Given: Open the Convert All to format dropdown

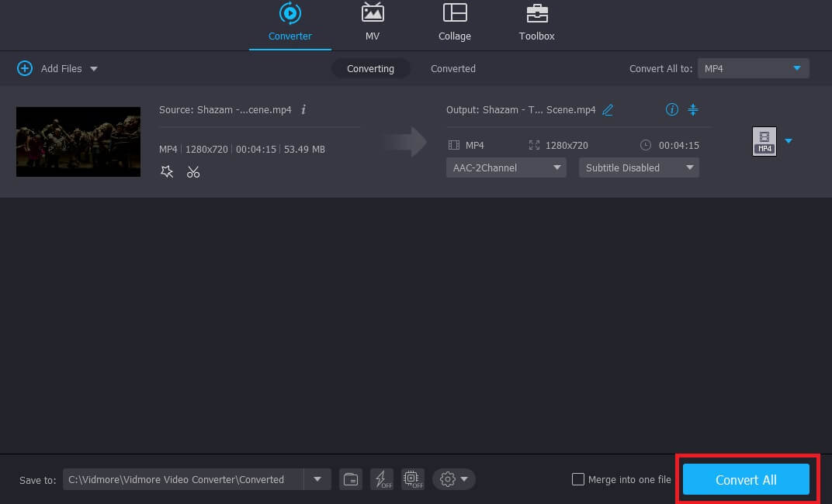Looking at the screenshot, I should (x=752, y=68).
